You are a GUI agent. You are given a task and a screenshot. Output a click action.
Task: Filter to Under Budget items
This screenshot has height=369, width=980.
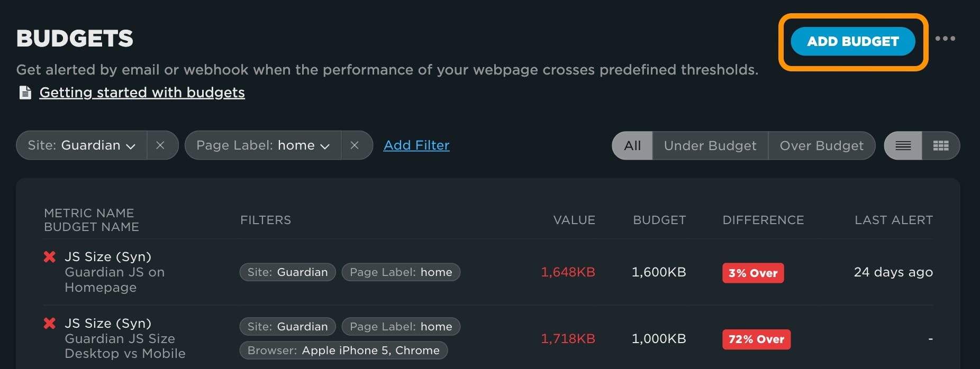coord(710,145)
